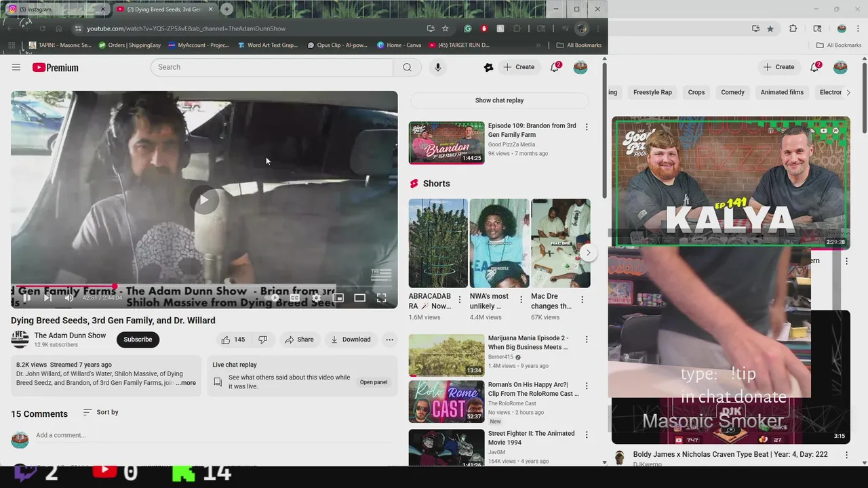Open options for Mac Dre short
This screenshot has width=868, height=488.
point(582,300)
